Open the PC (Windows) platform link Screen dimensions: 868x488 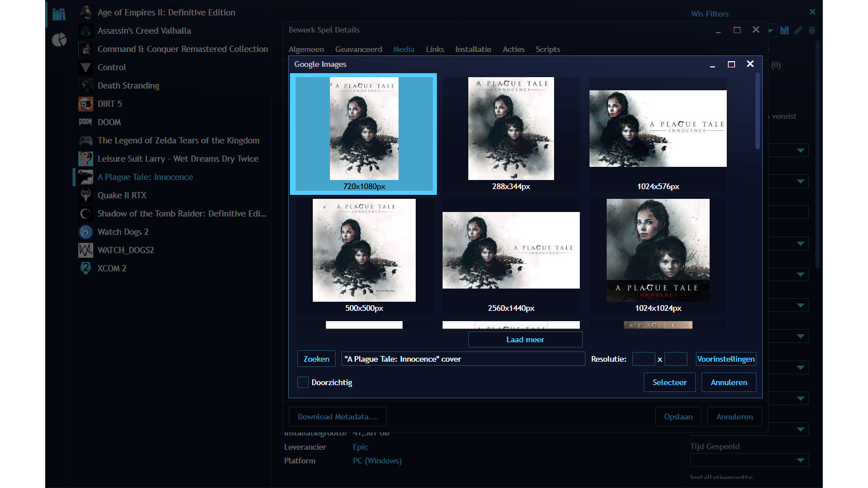[x=377, y=461]
